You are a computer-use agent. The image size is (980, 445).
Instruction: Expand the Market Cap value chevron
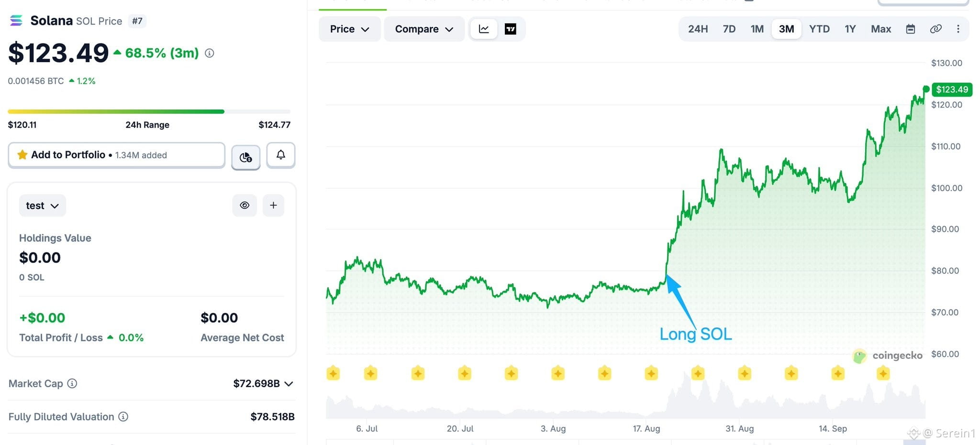289,384
